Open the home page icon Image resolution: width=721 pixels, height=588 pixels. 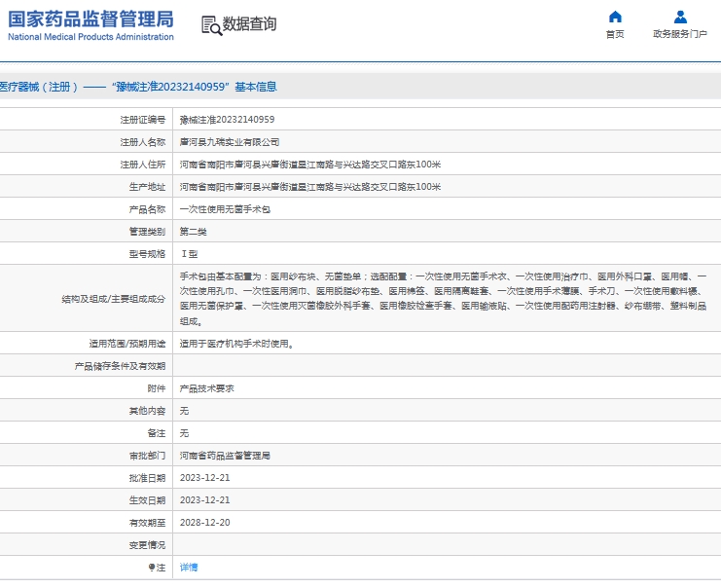pyautogui.click(x=615, y=17)
